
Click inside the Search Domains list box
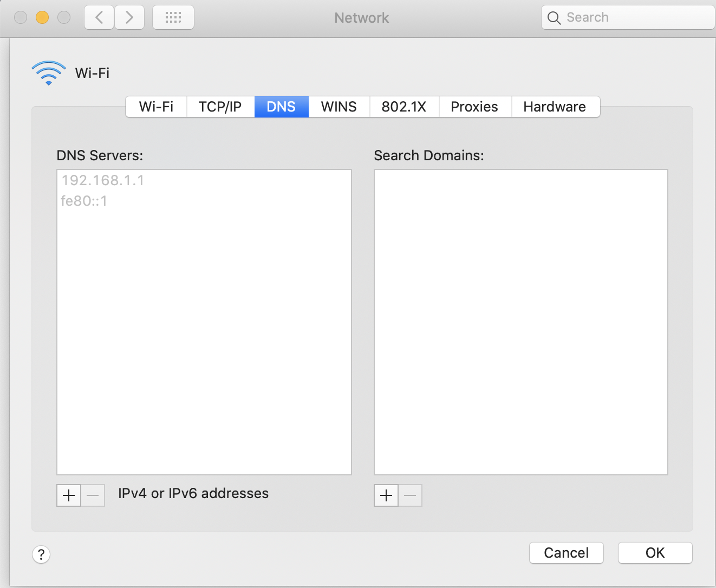(x=521, y=322)
